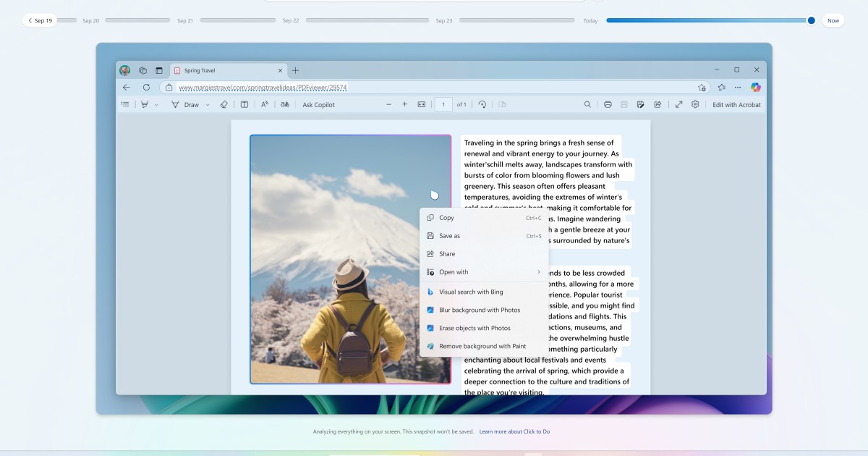The image size is (868, 456).
Task: Zoom in with the plus icon
Action: 404,105
